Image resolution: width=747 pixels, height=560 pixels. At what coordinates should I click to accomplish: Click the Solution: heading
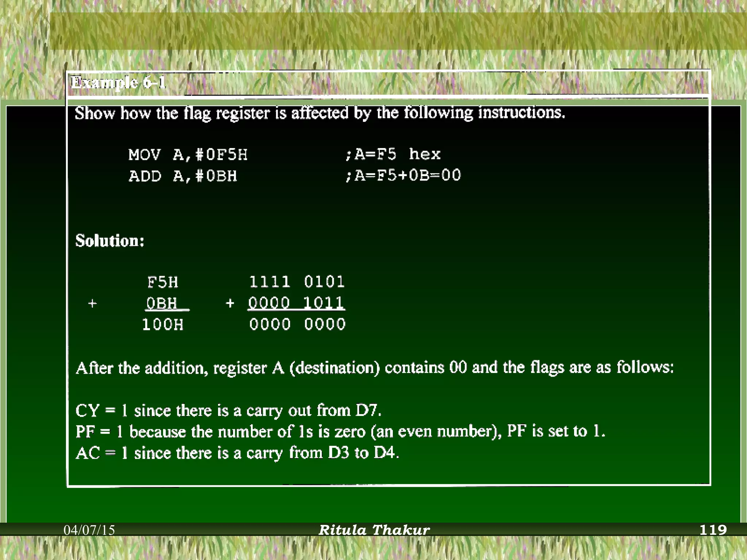coord(110,241)
